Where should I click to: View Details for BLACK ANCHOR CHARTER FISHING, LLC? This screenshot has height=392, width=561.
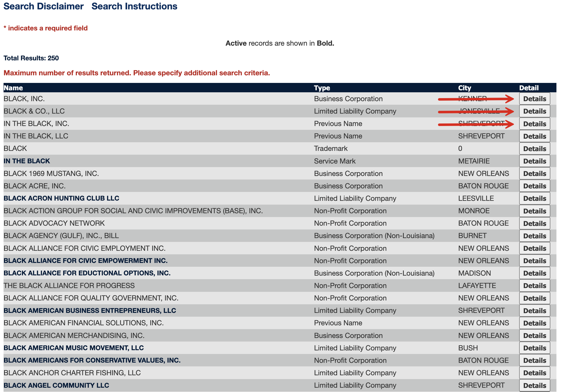[x=535, y=373]
